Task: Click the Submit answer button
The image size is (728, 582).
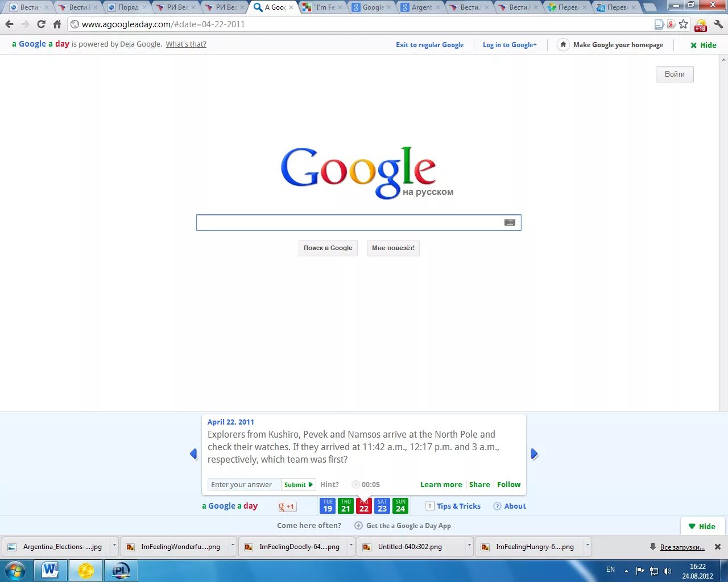Action: coord(299,485)
